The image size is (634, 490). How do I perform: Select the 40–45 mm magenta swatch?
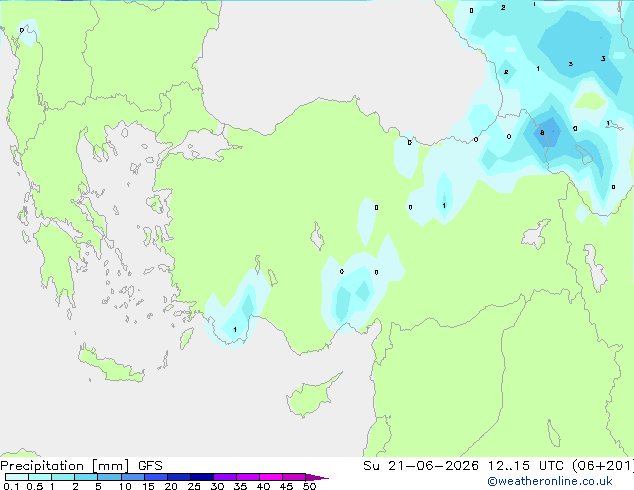[271, 477]
